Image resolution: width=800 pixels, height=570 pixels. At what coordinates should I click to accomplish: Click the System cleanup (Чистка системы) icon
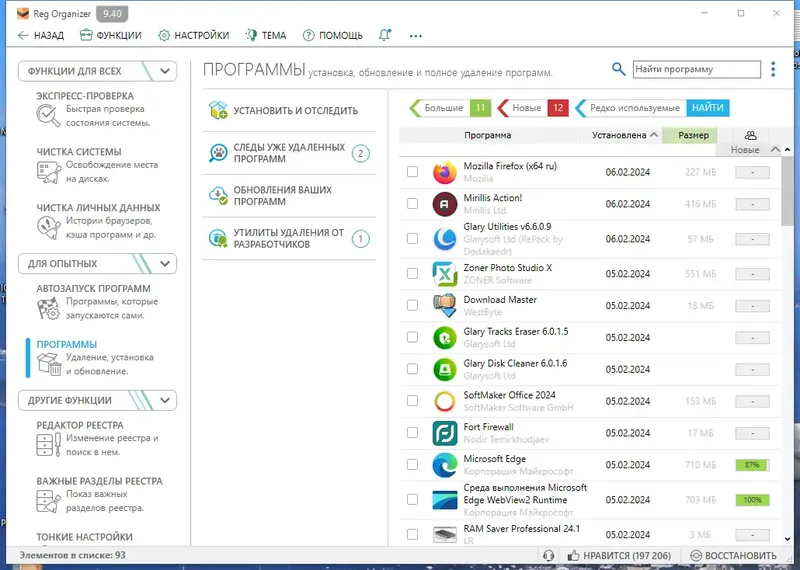pos(48,172)
